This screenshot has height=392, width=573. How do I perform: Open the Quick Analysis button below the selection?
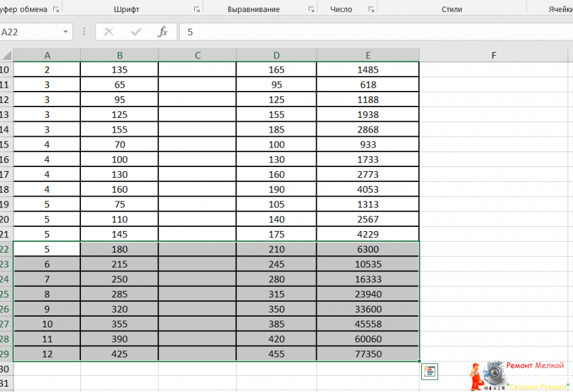(428, 370)
